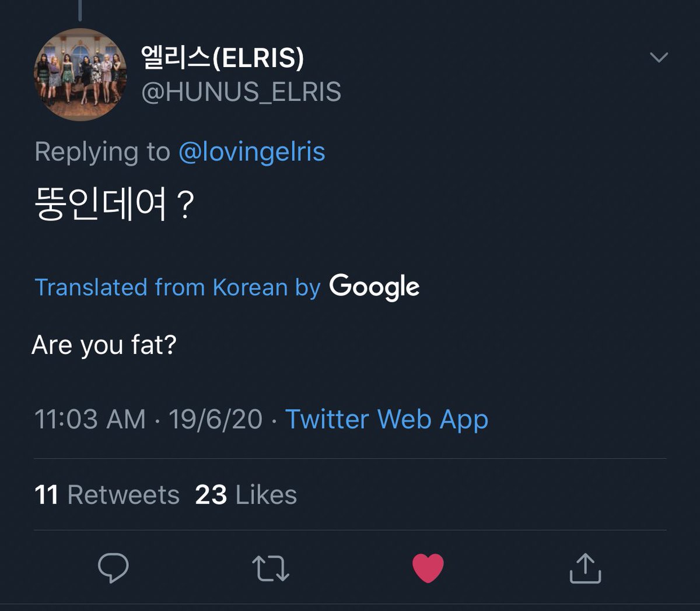Open the Twitter Web App source link
The width and height of the screenshot is (700, 611).
pyautogui.click(x=386, y=420)
